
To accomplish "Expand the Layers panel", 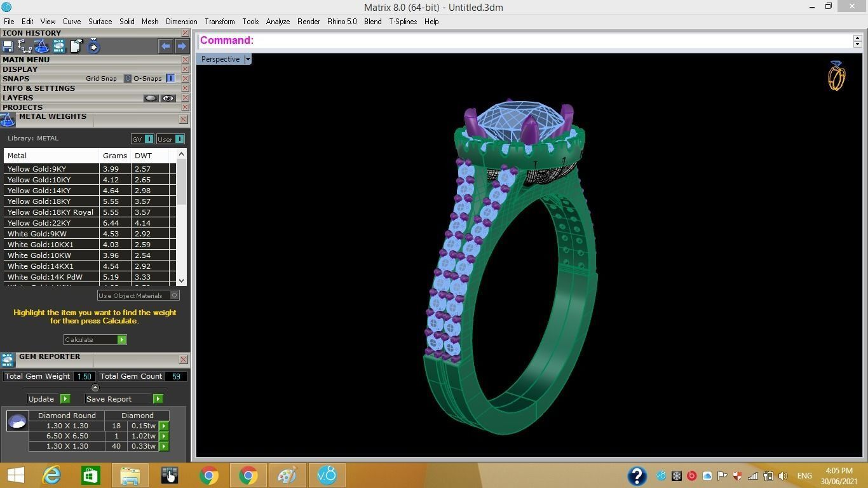I will coord(18,98).
